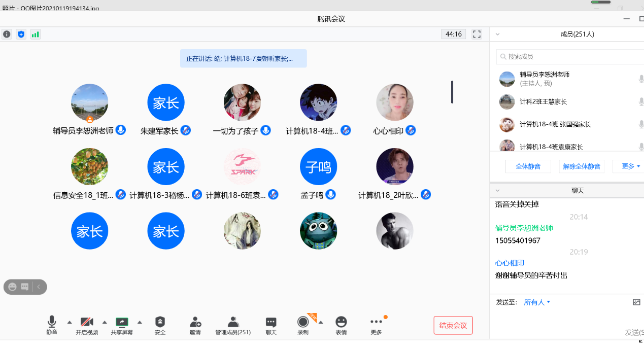Turn on video (开启视频)
This screenshot has height=350, width=644.
pos(87,323)
